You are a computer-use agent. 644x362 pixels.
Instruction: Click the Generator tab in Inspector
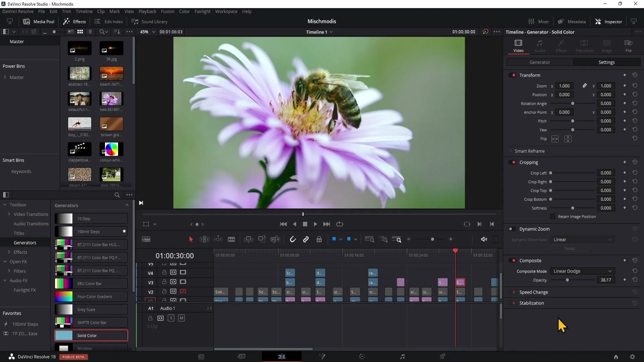[x=540, y=62]
